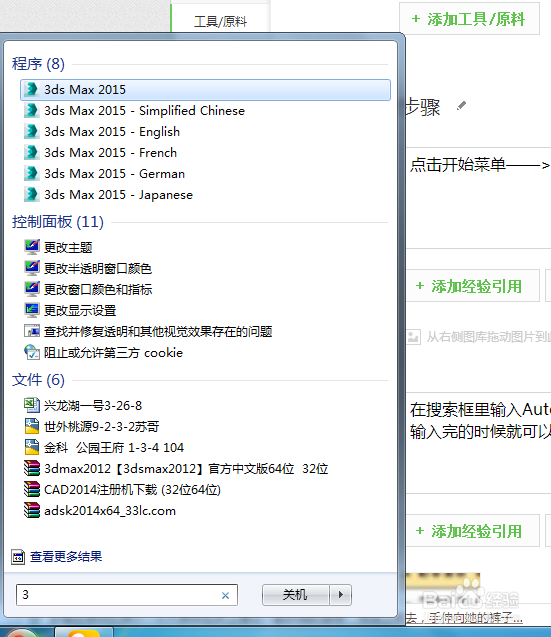The image size is (551, 637).
Task: Click icon beside 3ds Max 2015 - French
Action: click(x=31, y=153)
